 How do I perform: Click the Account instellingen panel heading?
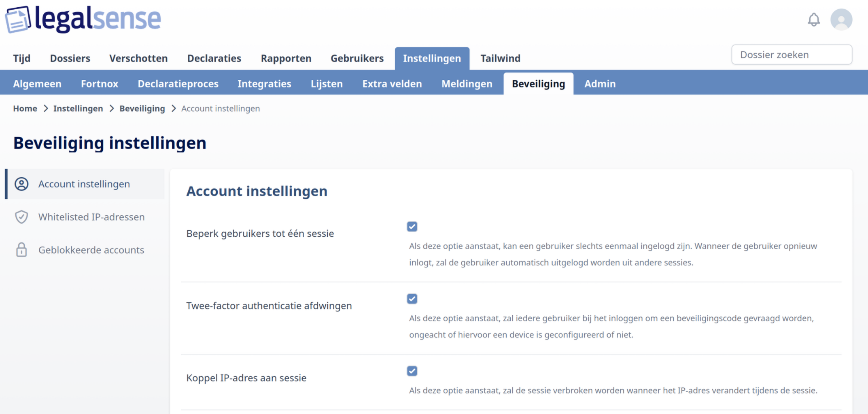point(257,191)
